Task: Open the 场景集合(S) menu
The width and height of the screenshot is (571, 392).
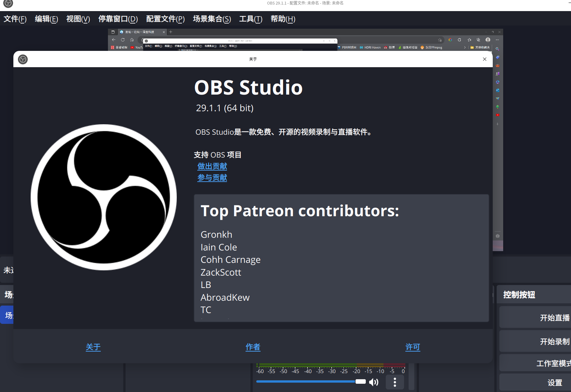Action: point(212,19)
